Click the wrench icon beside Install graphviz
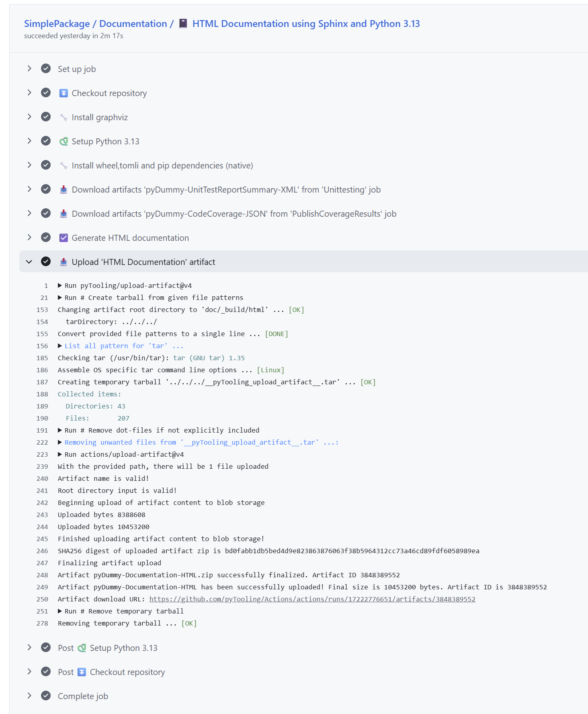The width and height of the screenshot is (588, 714). [x=64, y=117]
